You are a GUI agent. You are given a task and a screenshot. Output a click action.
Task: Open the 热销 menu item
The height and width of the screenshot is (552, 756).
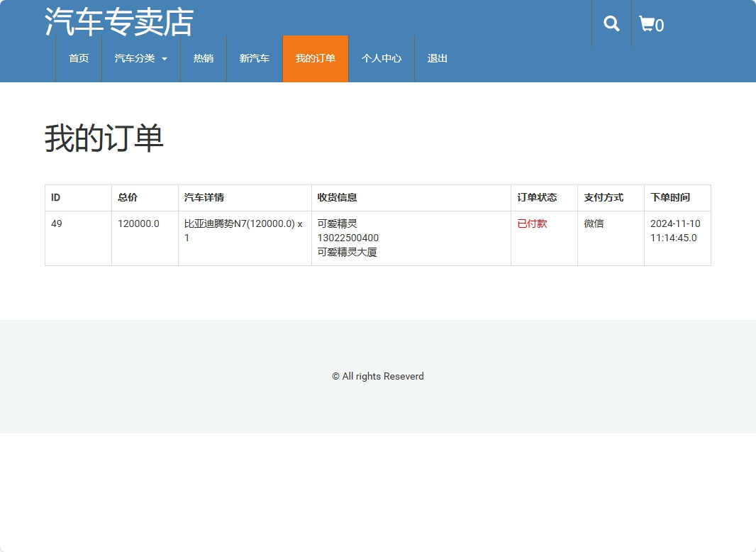[203, 59]
